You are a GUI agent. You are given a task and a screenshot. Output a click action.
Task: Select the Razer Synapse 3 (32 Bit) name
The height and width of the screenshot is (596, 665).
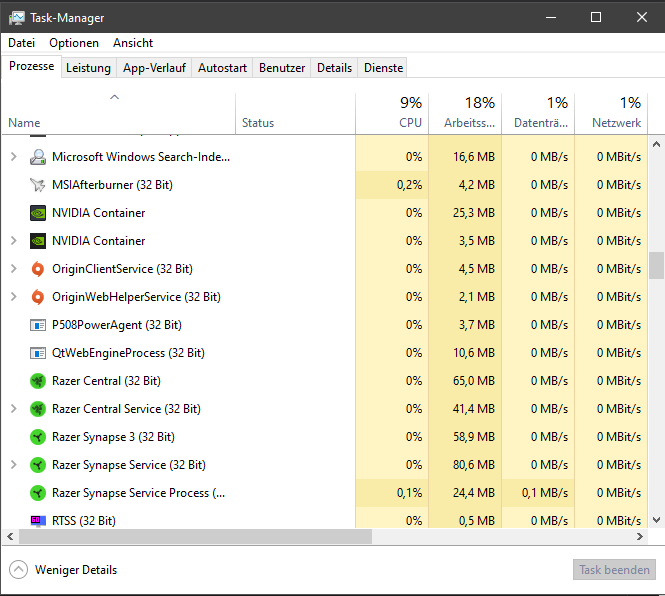[x=113, y=437]
